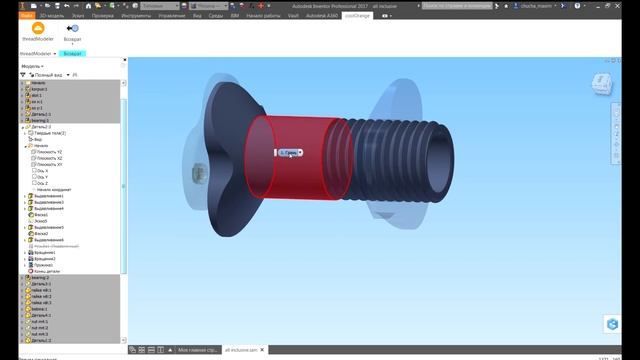Click the highlighted Возврат panel label

[72, 53]
